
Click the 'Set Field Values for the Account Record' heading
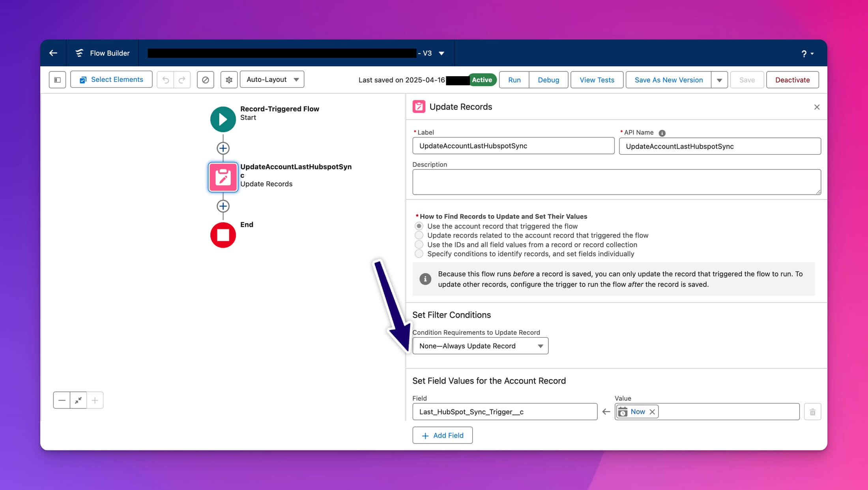(x=489, y=381)
